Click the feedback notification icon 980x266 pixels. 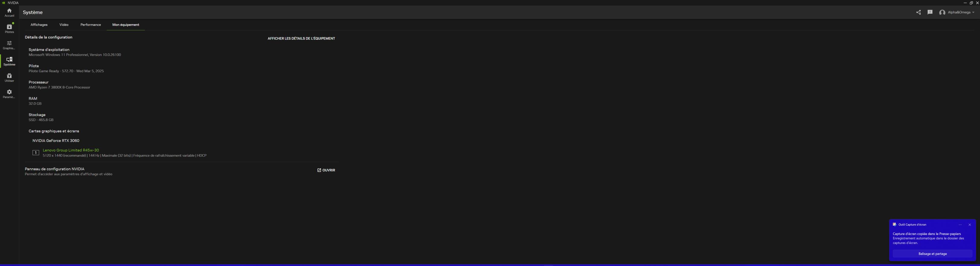930,12
